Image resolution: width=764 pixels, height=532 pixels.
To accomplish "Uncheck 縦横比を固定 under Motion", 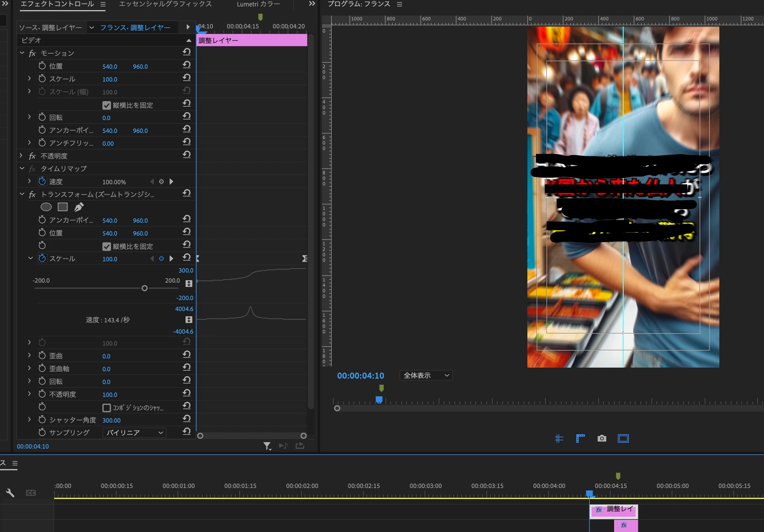I will pos(106,105).
